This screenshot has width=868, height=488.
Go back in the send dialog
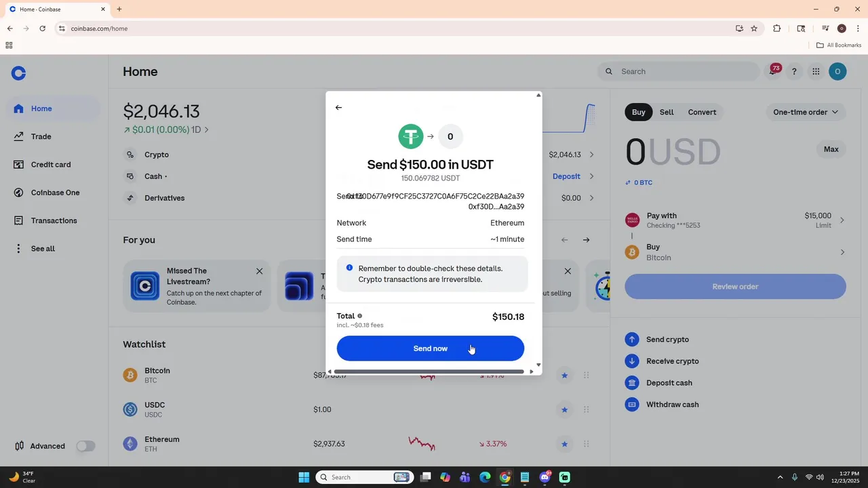point(338,108)
